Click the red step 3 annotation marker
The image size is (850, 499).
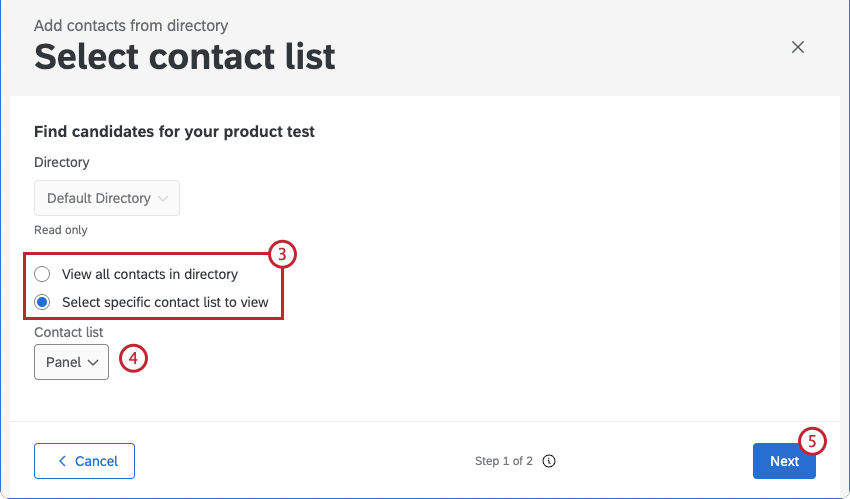pos(283,254)
